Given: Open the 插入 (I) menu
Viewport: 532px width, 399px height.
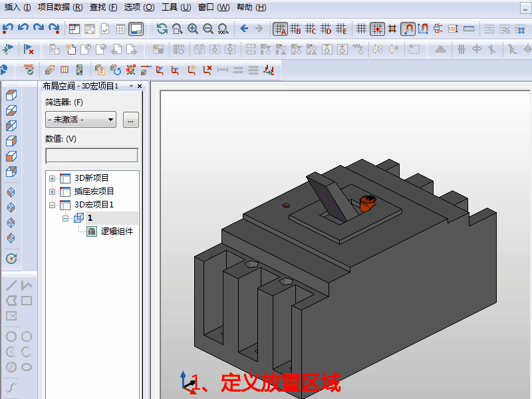Looking at the screenshot, I should (x=17, y=7).
